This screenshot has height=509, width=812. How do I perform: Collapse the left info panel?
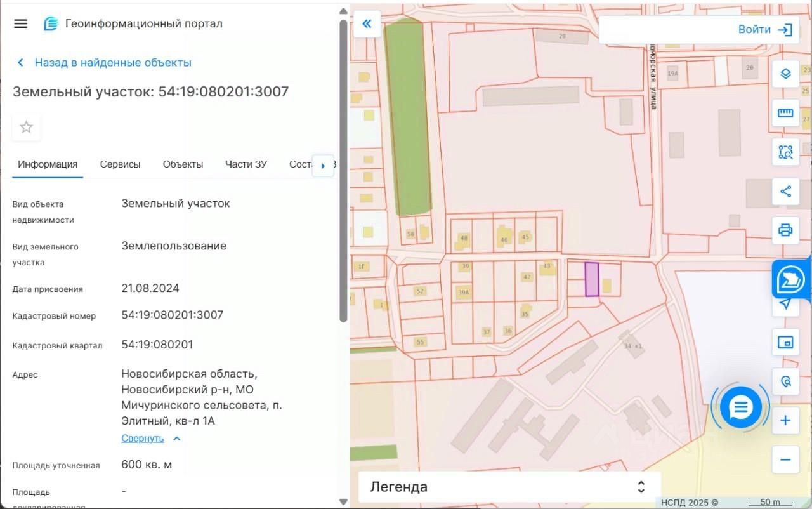367,24
